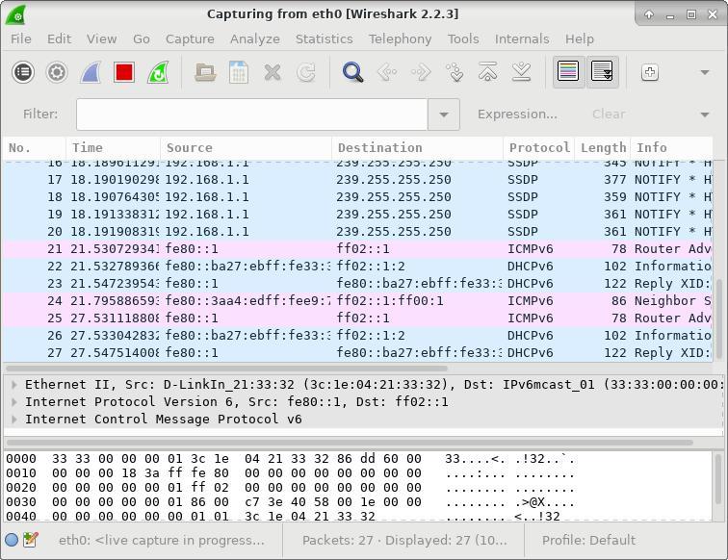
Task: Open the filter toolbar overflow arrow
Action: pos(705,115)
